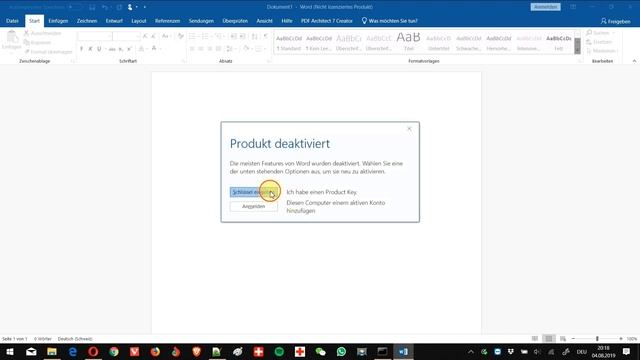Launch Opera browser from taskbar

point(93,351)
